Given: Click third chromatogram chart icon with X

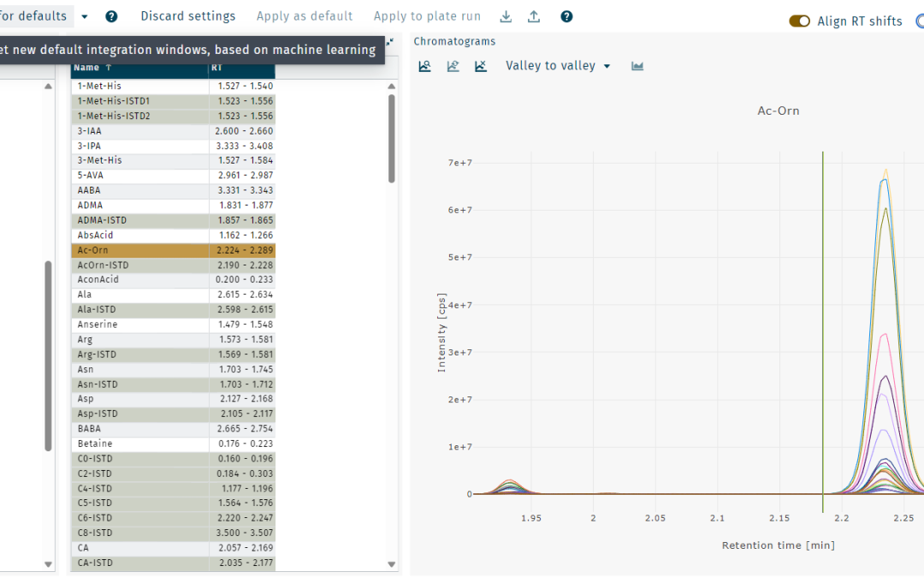Looking at the screenshot, I should point(481,67).
